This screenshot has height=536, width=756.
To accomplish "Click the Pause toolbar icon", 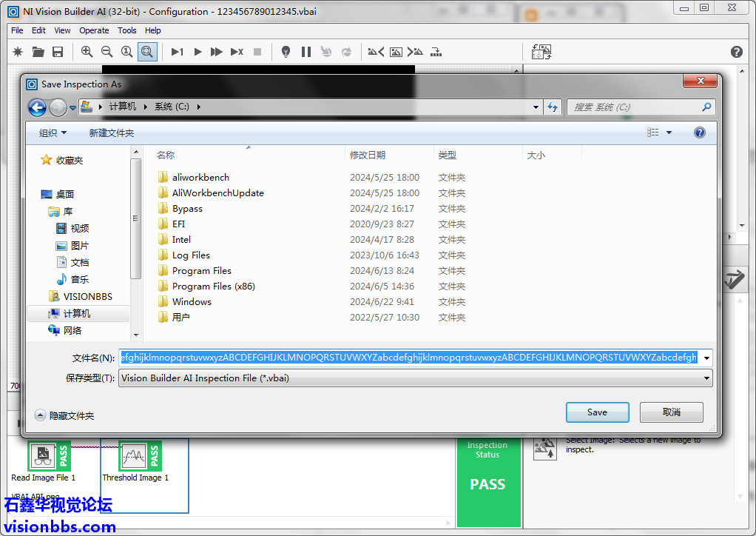I will pyautogui.click(x=306, y=52).
